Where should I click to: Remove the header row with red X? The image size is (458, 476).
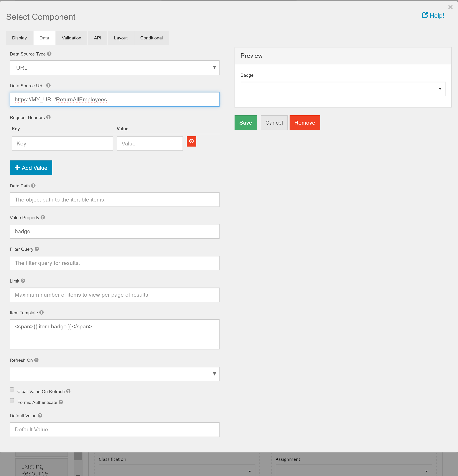[x=191, y=141]
